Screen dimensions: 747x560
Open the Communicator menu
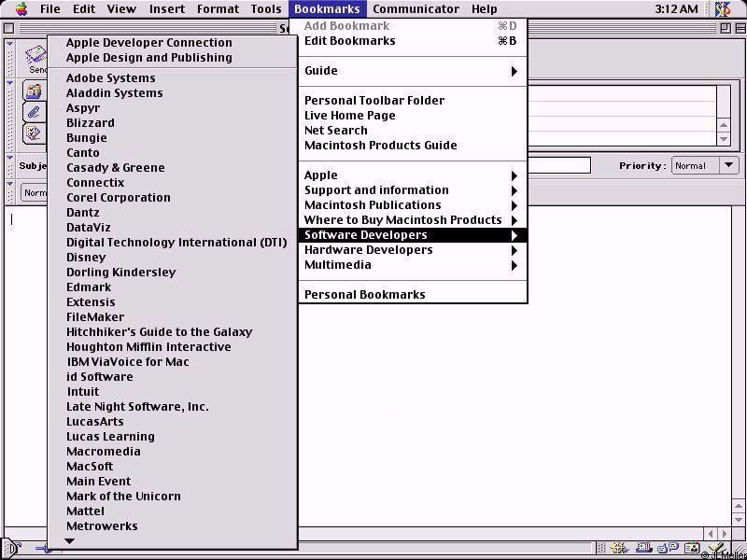[x=416, y=9]
